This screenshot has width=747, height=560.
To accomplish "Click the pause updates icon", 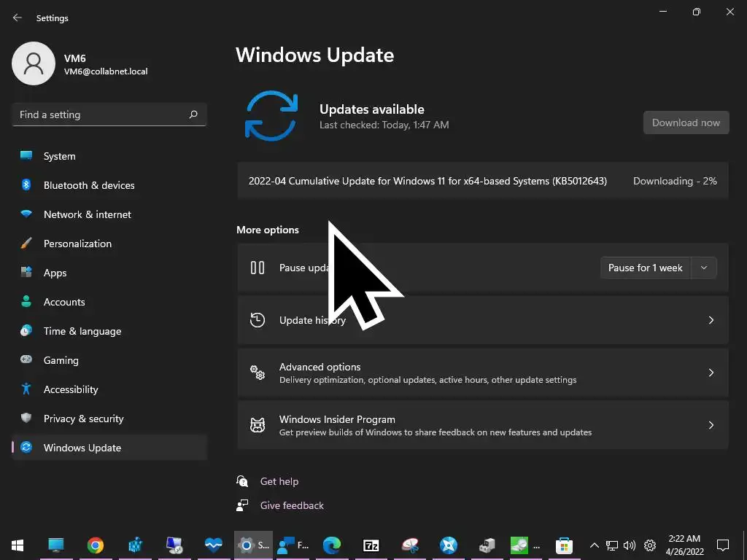I will coord(258,268).
